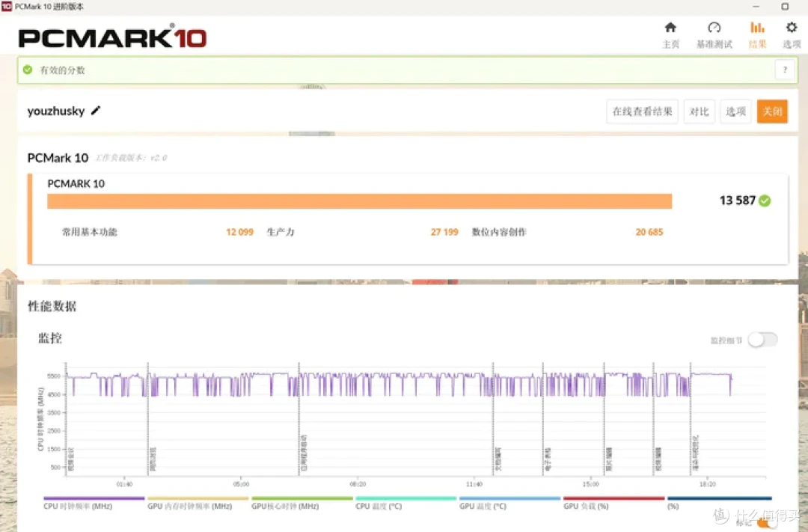Minimize the PCMark 10 window
808x532 pixels.
tap(756, 7)
